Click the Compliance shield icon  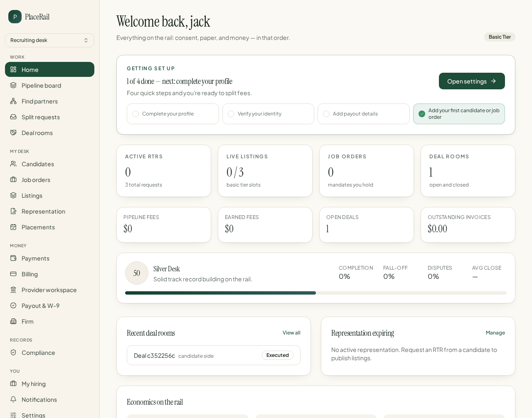pyautogui.click(x=13, y=352)
